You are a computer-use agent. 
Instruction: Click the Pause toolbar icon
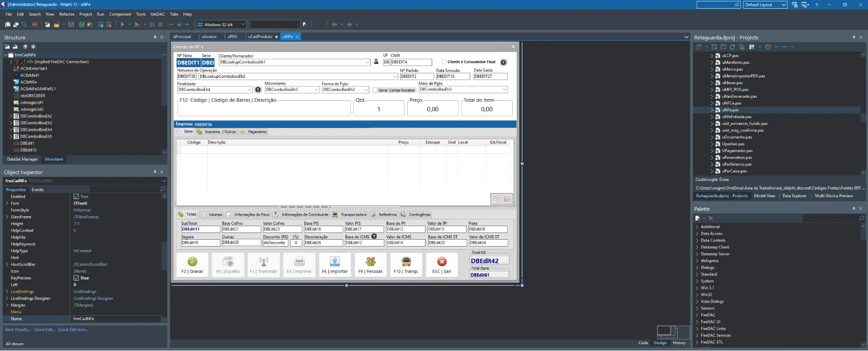[x=152, y=24]
